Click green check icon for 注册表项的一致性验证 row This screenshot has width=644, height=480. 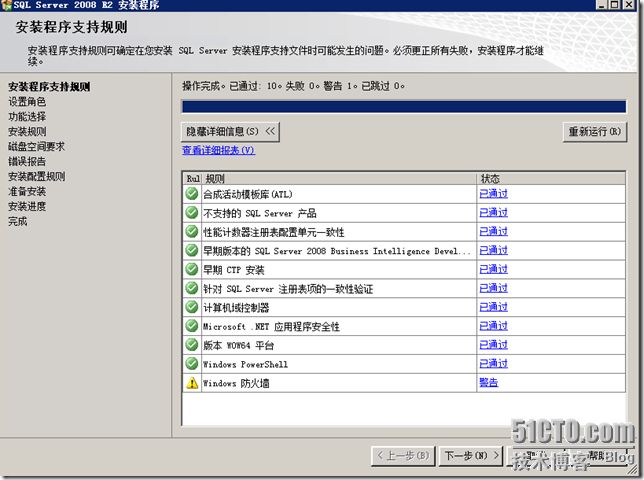[191, 288]
